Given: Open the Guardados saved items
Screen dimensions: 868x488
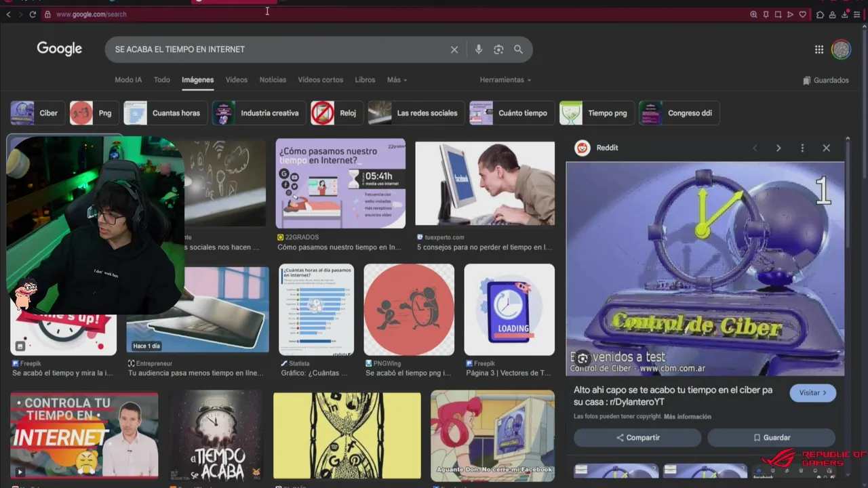Looking at the screenshot, I should [825, 80].
